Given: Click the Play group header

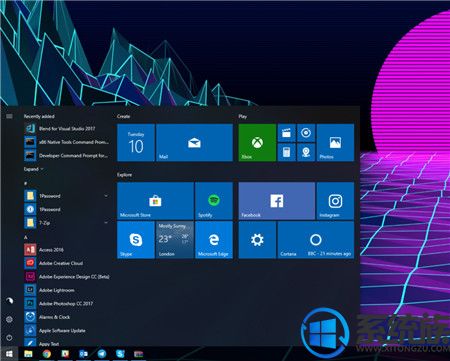Looking at the screenshot, I should click(x=243, y=116).
